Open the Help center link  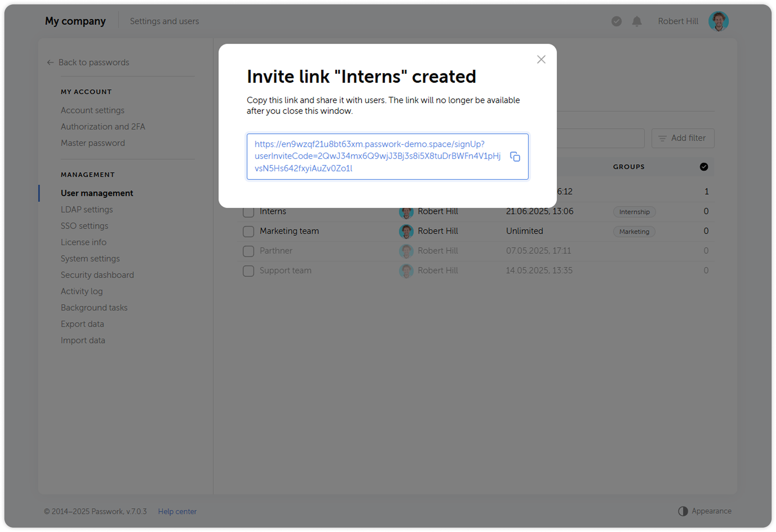(x=177, y=511)
